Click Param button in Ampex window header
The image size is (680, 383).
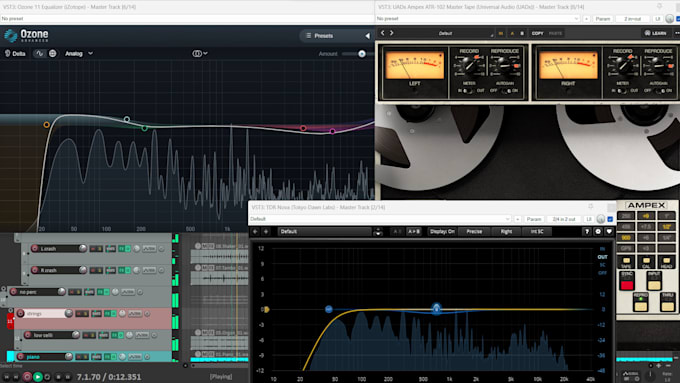[602, 19]
